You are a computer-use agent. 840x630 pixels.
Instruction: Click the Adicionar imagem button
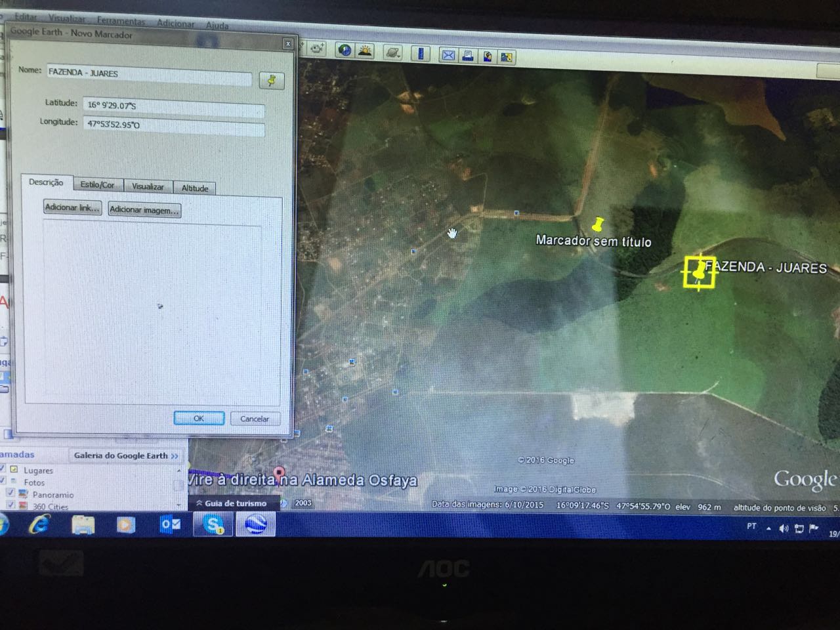point(144,210)
